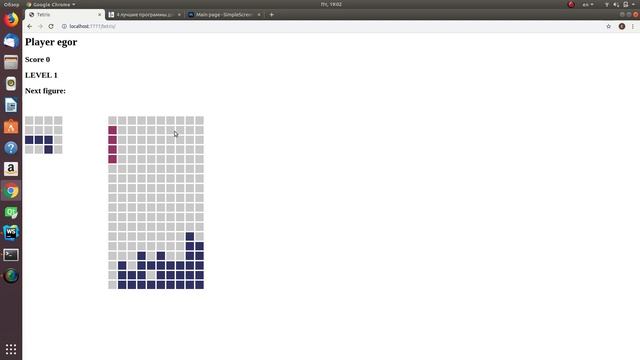Click the LEVEL 1 text
Image resolution: width=640 pixels, height=360 pixels.
coord(41,75)
